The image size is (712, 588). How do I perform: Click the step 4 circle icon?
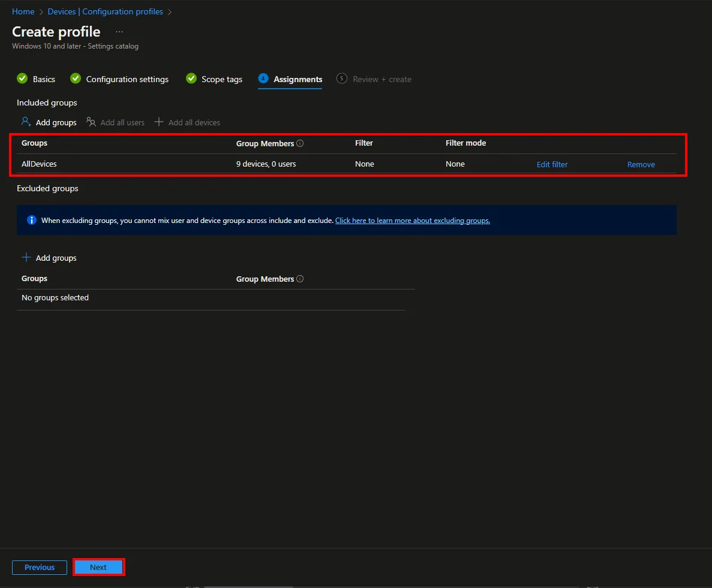click(x=263, y=79)
